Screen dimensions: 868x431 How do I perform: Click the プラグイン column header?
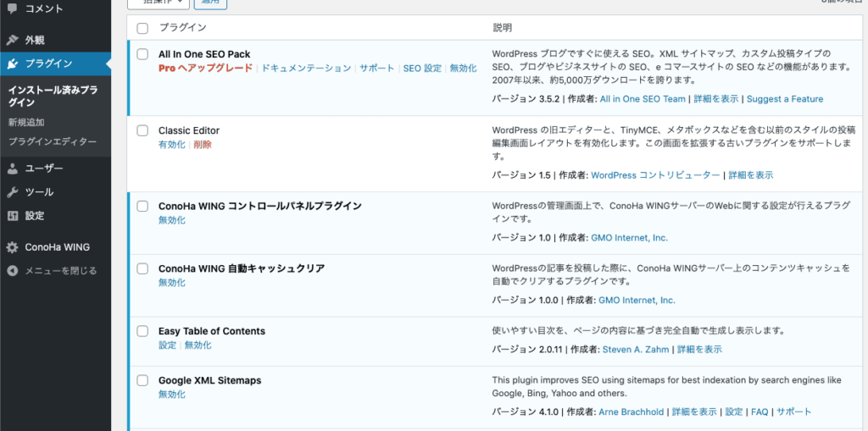(183, 28)
